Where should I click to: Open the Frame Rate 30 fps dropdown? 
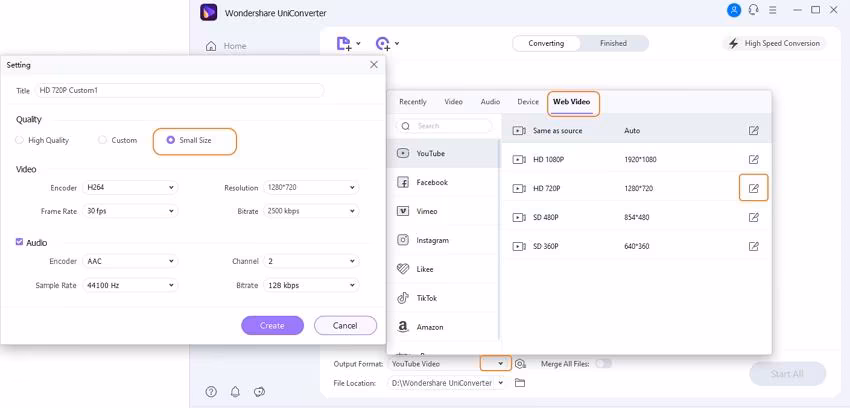pos(130,211)
